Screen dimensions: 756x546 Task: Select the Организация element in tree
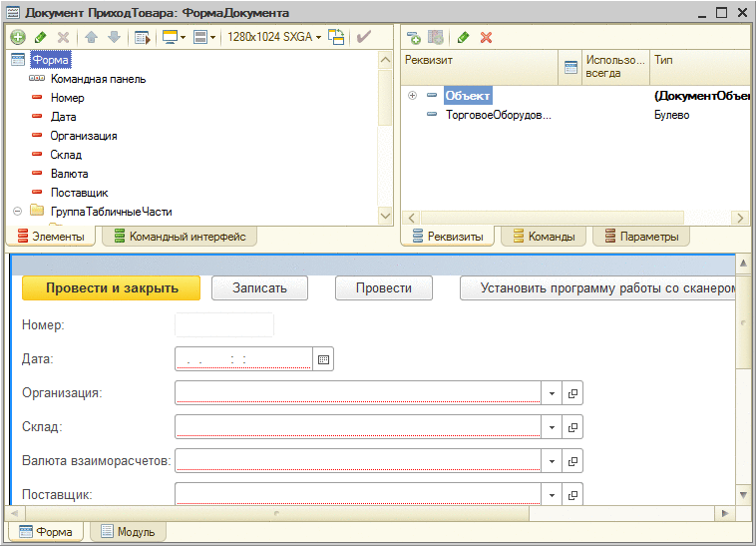[84, 136]
